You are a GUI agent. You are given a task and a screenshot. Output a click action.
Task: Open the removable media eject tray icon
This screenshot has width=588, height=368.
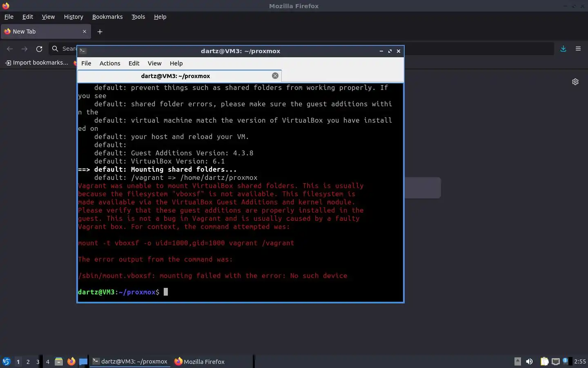(518, 361)
